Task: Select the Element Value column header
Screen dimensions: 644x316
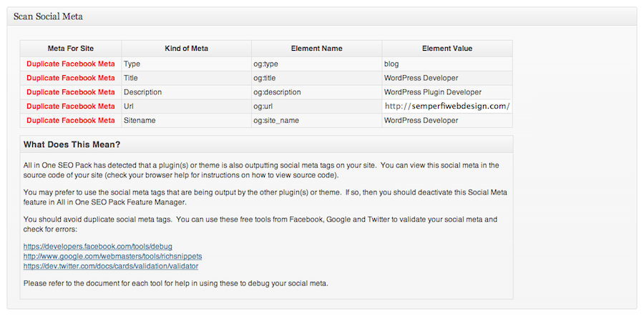Action: click(447, 49)
